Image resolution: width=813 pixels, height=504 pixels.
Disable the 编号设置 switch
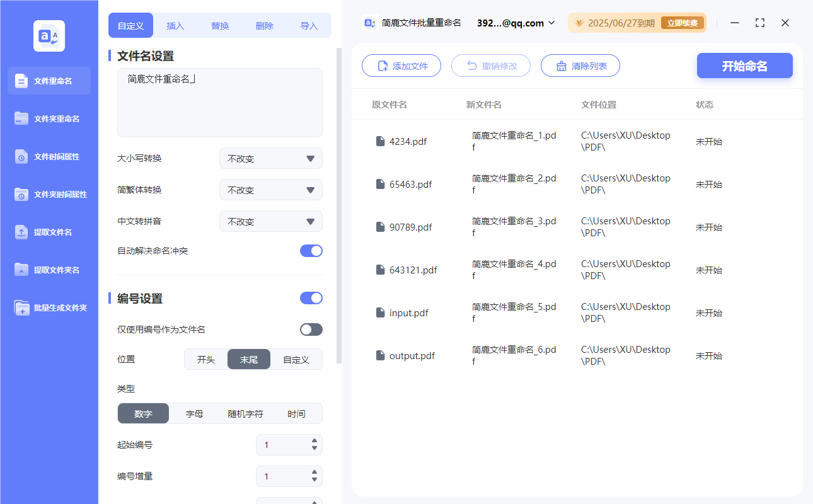pyautogui.click(x=311, y=297)
